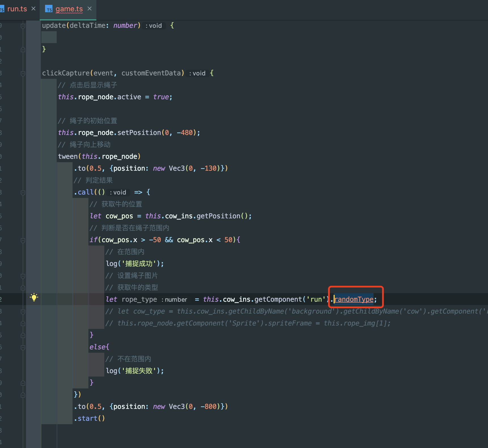Screen dimensions: 488x448
Task: Click the comment '// 获取牛的类型'
Action: tap(132, 288)
